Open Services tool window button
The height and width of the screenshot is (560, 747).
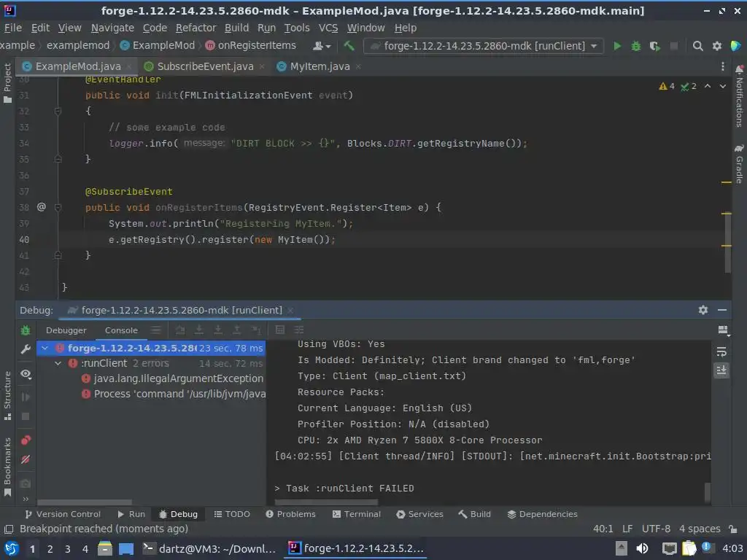click(419, 514)
